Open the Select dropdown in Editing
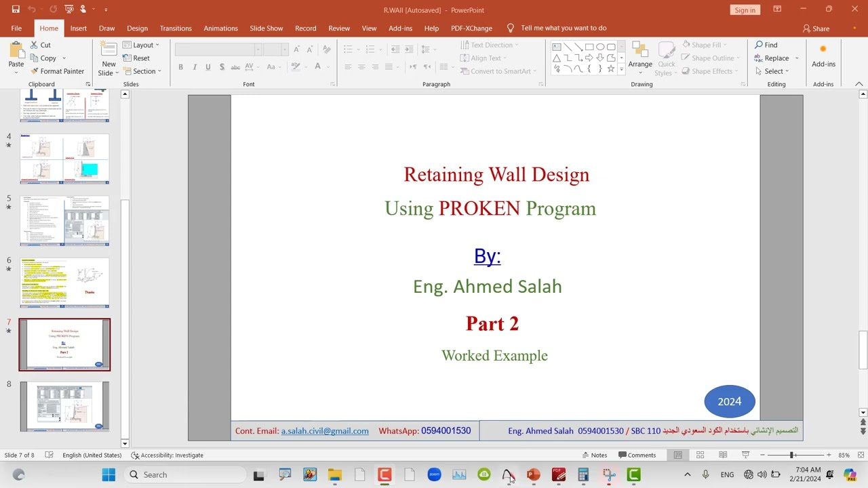 coord(771,71)
